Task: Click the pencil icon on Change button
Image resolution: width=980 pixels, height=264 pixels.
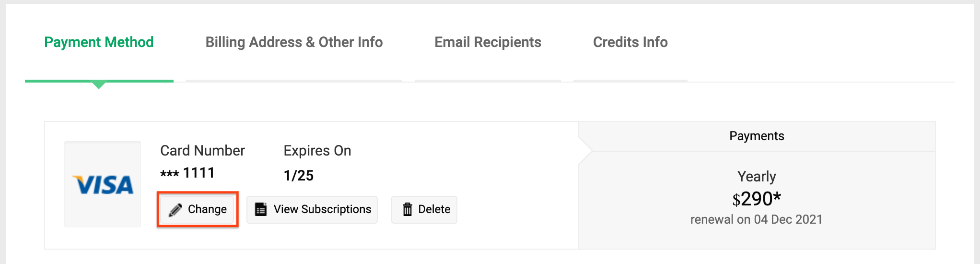Action: pos(175,210)
